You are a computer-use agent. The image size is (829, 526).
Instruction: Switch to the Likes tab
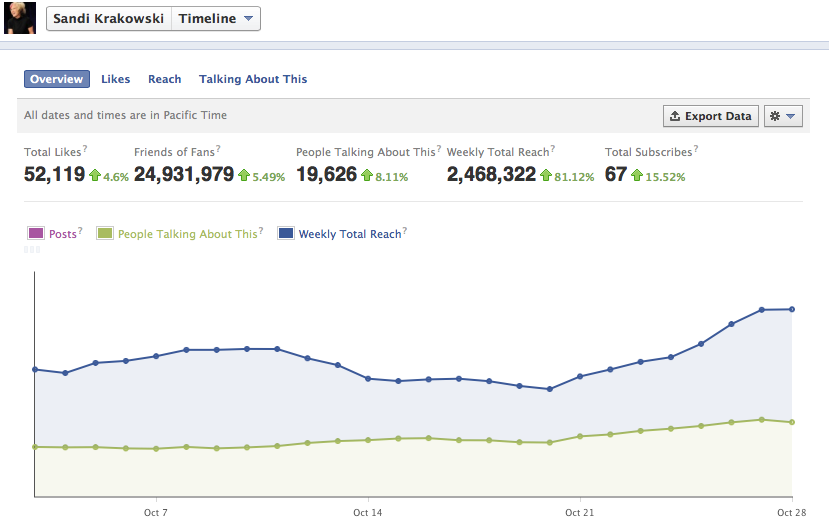(x=116, y=79)
